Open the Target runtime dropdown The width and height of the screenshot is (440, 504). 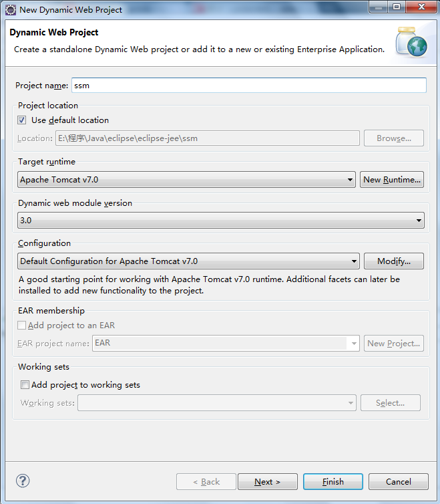click(x=186, y=179)
